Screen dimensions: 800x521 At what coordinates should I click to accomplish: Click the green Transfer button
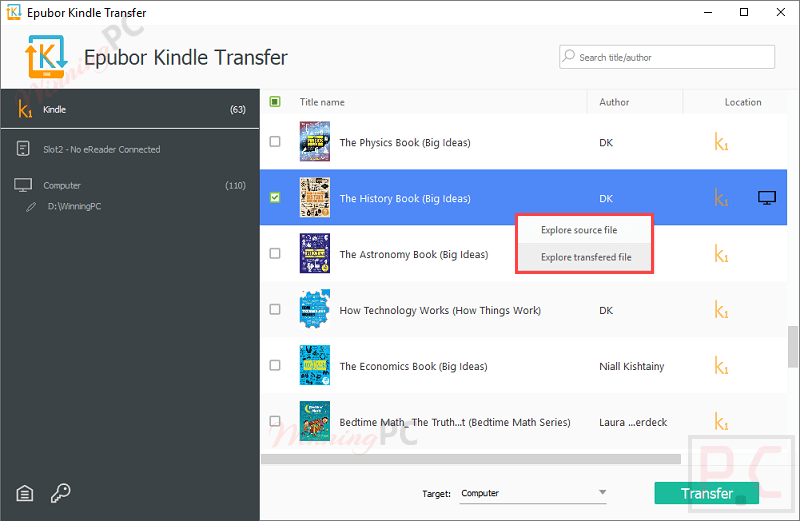pos(707,493)
